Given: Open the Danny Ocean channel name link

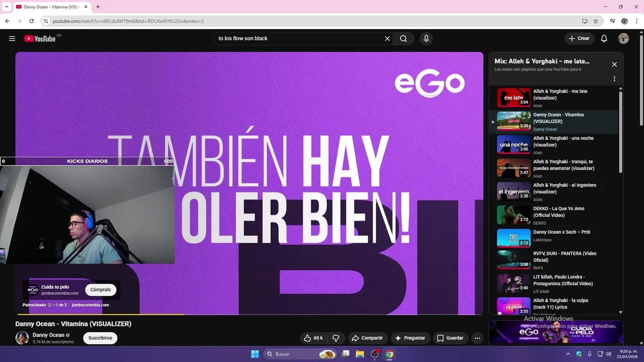Looking at the screenshot, I should 48,335.
